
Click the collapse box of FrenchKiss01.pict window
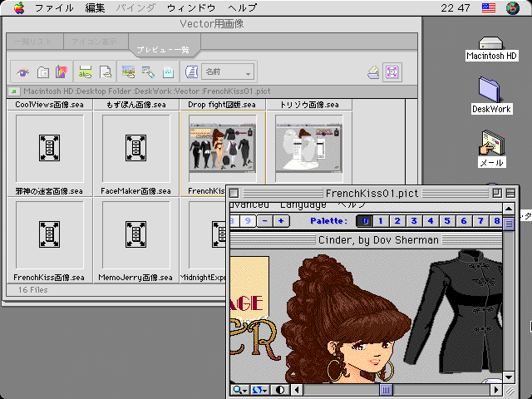click(510, 193)
